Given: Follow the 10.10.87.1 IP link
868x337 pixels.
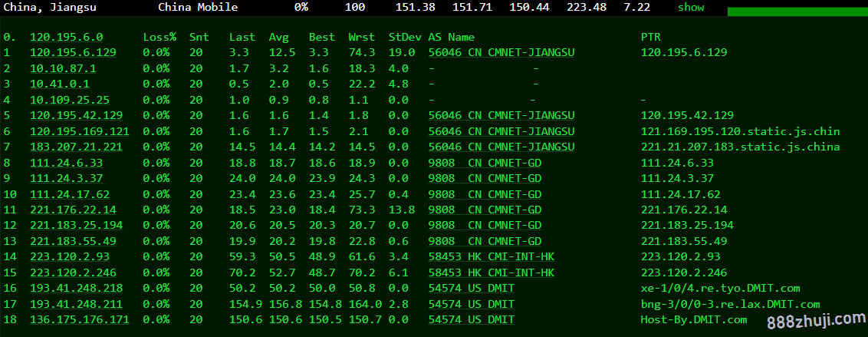Looking at the screenshot, I should click(63, 68).
